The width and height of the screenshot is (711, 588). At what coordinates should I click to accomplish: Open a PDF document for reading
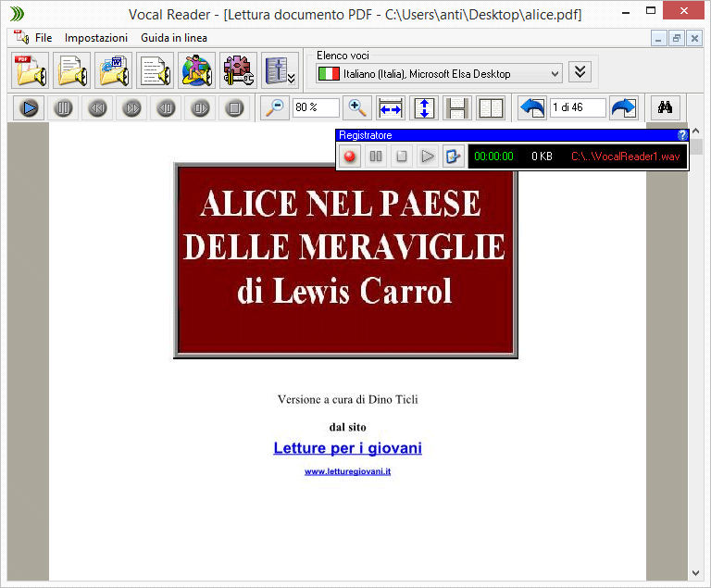point(30,70)
